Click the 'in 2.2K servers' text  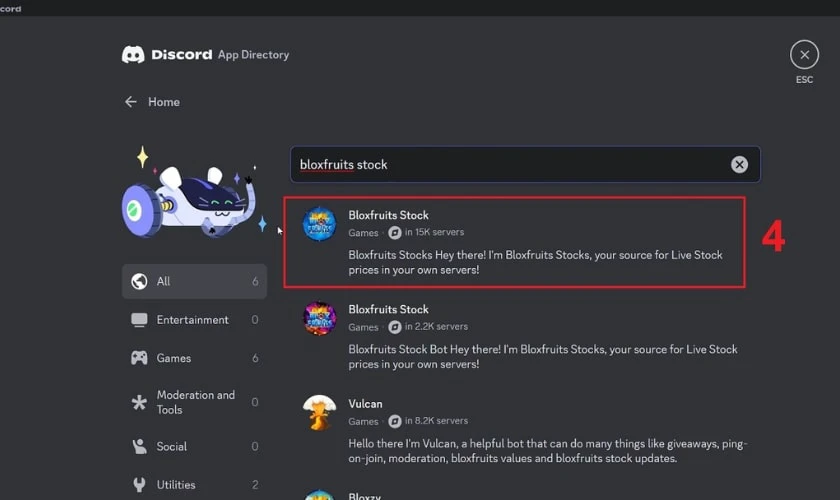(x=437, y=326)
